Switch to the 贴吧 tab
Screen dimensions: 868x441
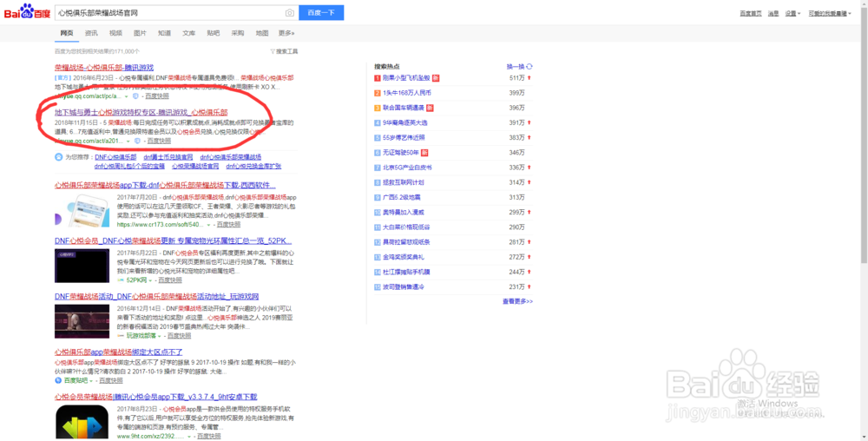(214, 33)
